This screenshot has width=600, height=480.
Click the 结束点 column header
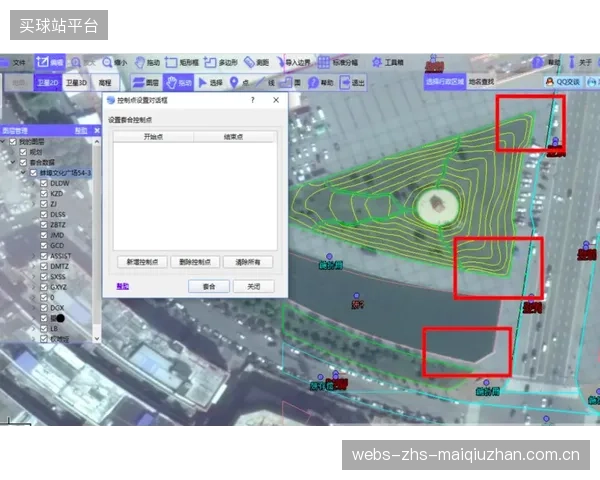(233, 137)
